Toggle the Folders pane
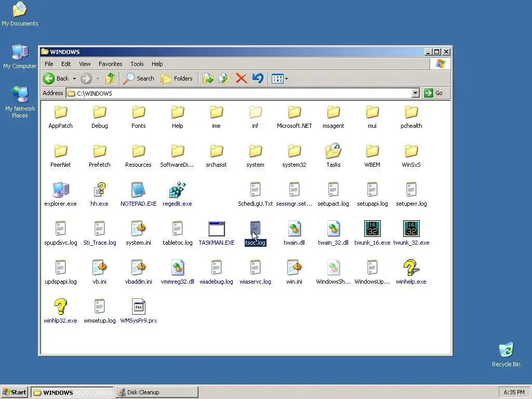 pos(177,79)
